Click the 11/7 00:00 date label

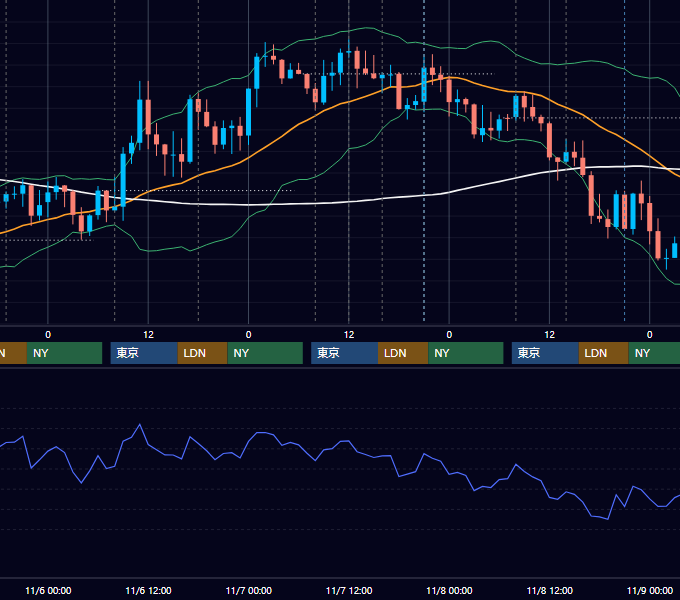[248, 590]
